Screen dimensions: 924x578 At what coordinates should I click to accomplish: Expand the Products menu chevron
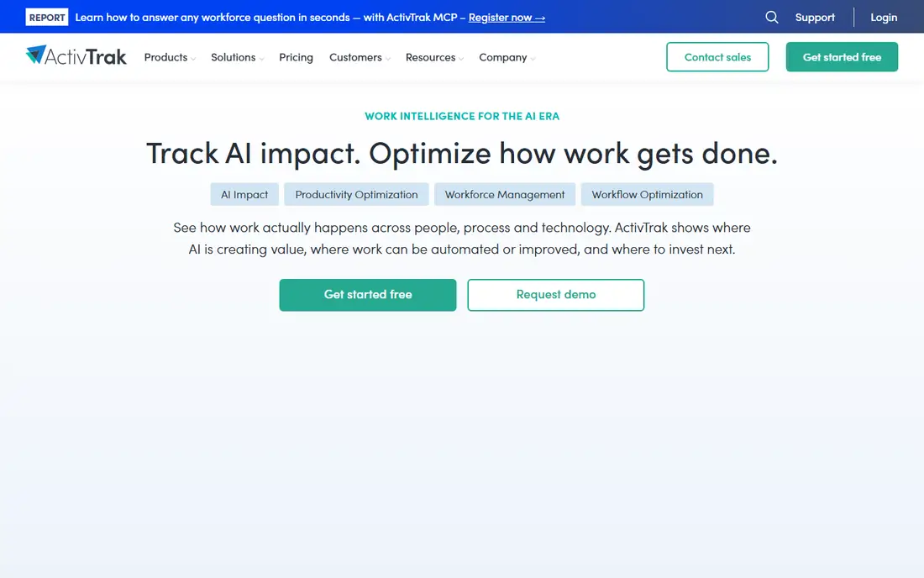click(x=193, y=58)
